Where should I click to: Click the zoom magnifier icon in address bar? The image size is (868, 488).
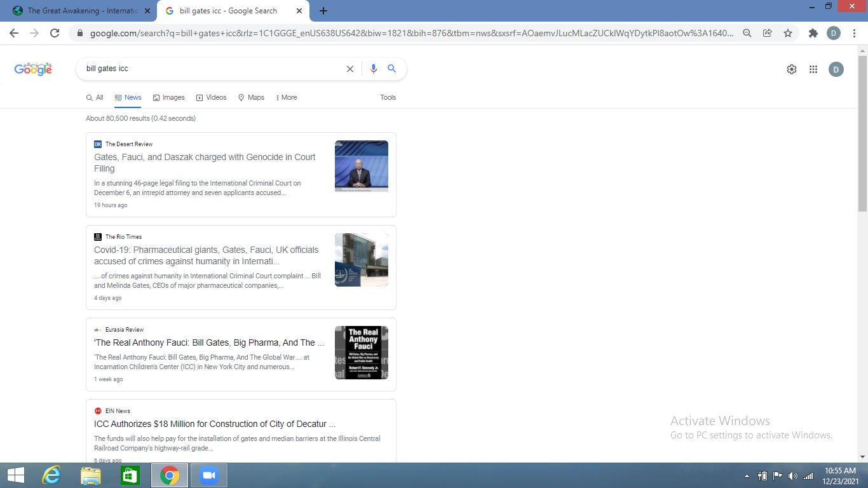point(747,33)
